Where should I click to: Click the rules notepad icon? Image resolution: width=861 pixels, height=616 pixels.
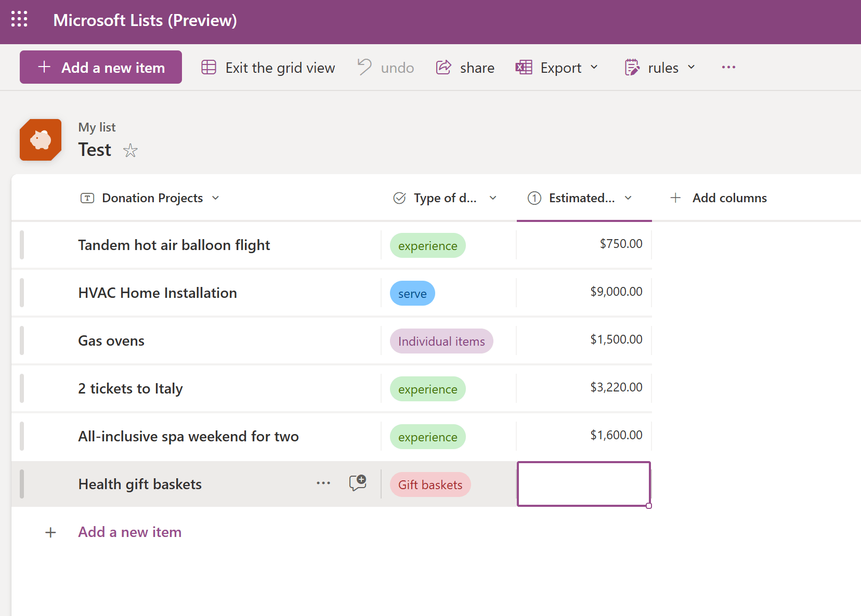[x=632, y=67]
